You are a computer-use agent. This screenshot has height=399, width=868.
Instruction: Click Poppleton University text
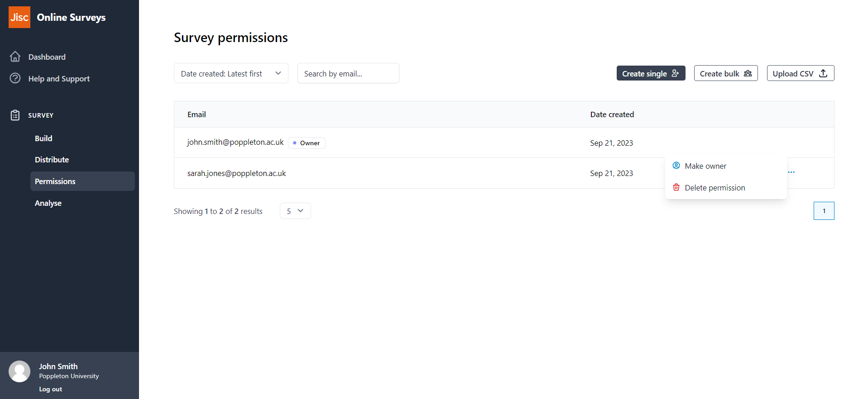pyautogui.click(x=69, y=376)
